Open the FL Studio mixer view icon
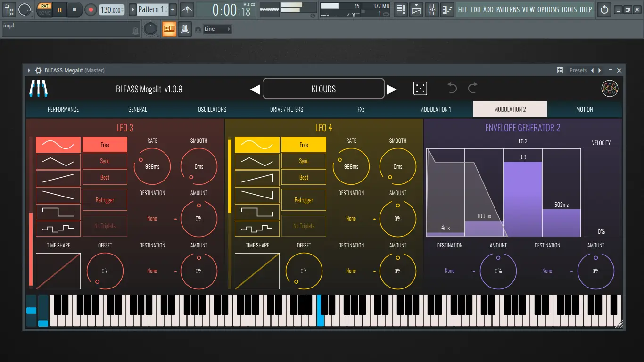The width and height of the screenshot is (644, 362). [432, 9]
